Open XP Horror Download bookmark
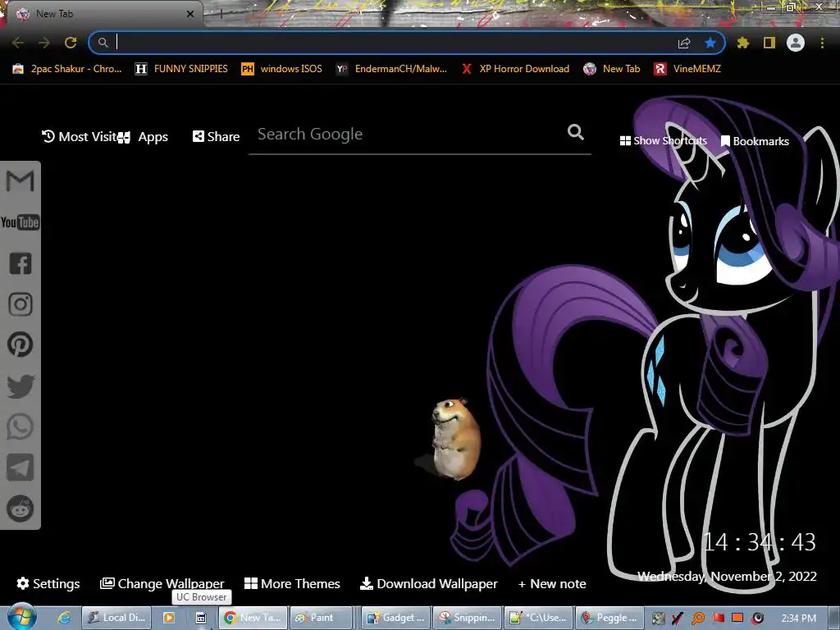840x630 pixels. click(x=515, y=69)
